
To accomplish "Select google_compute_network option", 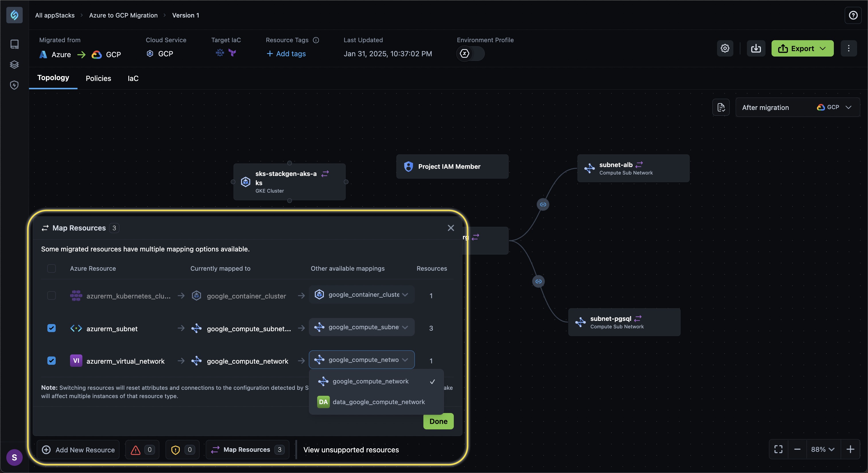I will 376,381.
